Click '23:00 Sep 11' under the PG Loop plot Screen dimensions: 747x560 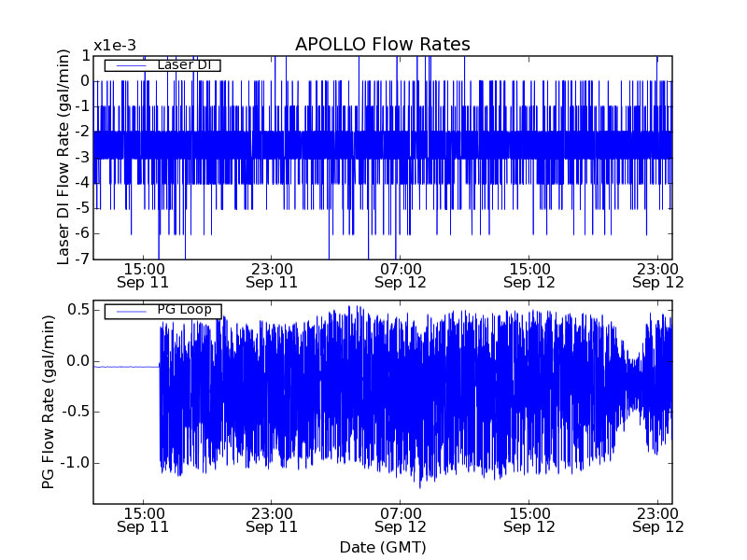tap(272, 521)
